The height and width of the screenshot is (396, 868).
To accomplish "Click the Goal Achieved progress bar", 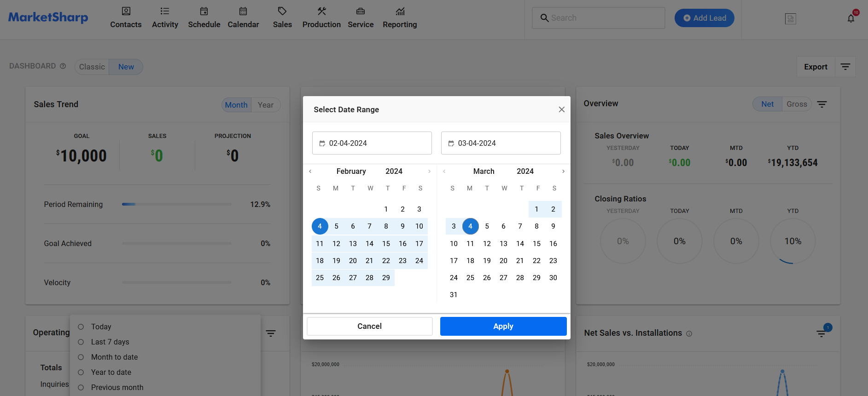I will click(x=177, y=243).
